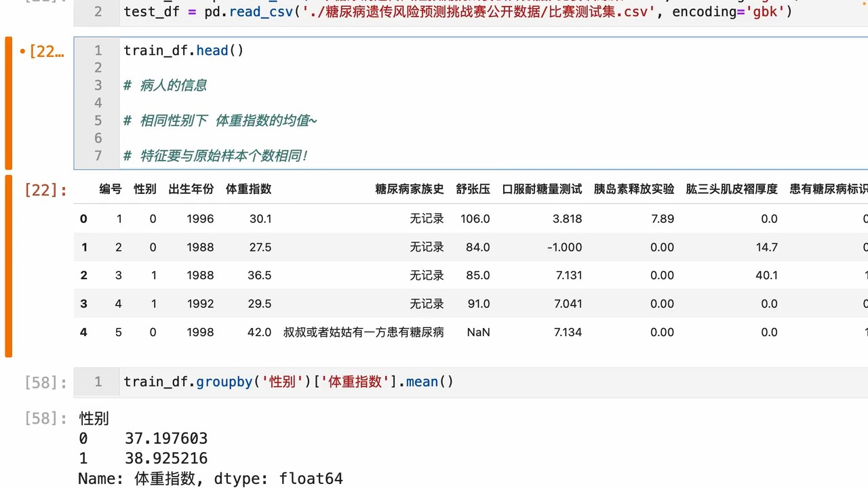
Task: Click the body-mass value 27.5
Action: coord(260,247)
